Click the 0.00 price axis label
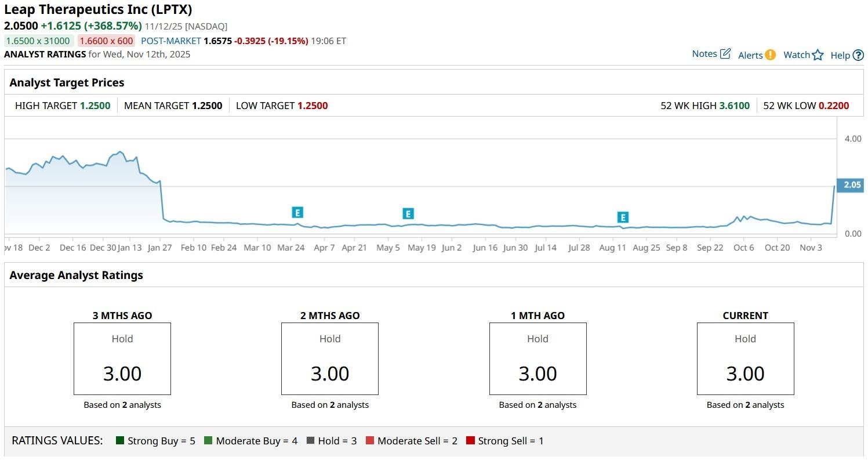868x460 pixels. point(852,234)
